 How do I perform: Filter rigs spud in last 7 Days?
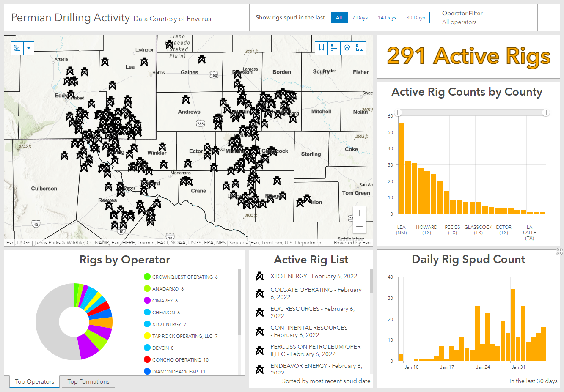tap(360, 18)
